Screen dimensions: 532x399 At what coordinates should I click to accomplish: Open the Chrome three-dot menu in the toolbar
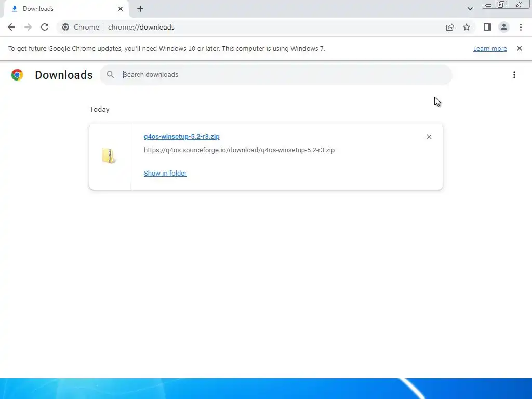pos(521,27)
